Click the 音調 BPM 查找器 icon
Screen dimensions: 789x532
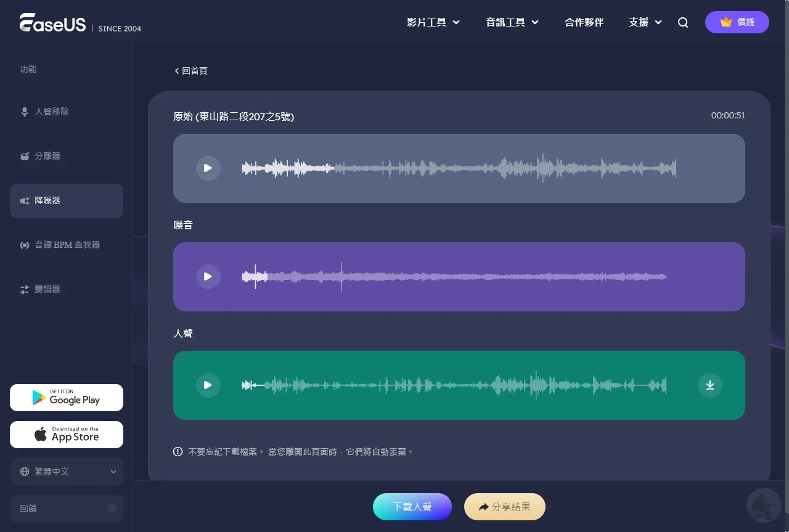click(x=25, y=245)
